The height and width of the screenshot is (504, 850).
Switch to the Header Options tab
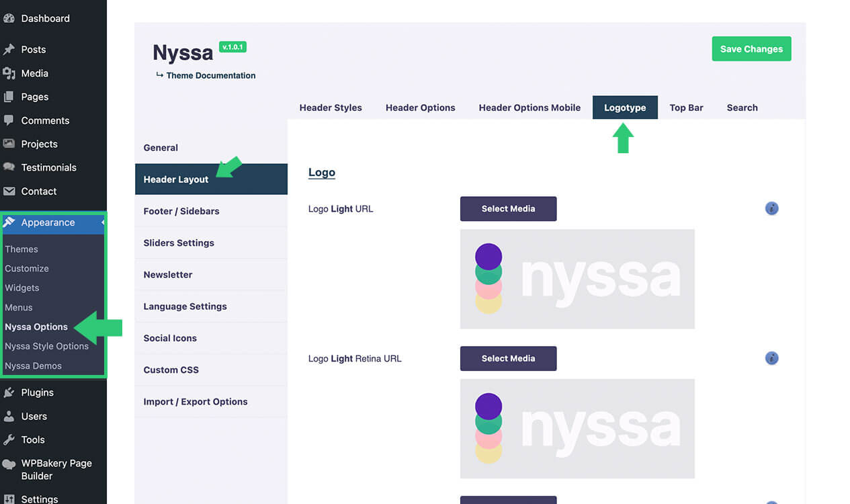point(420,108)
